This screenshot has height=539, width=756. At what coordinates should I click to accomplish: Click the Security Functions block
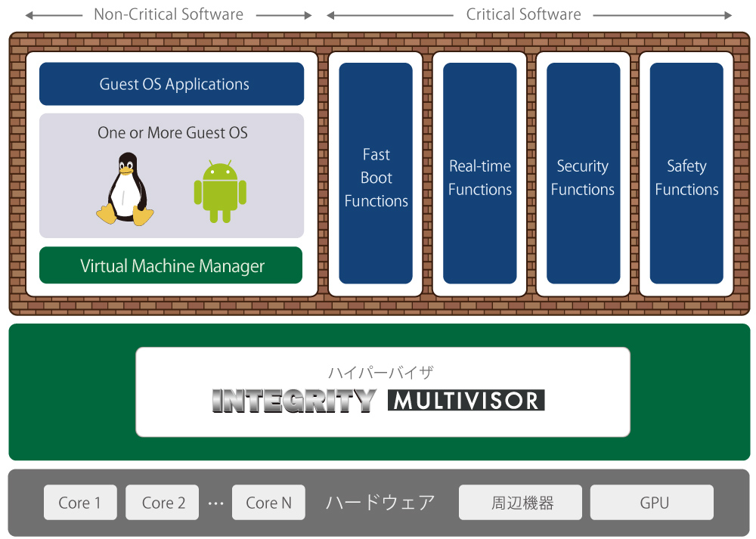pyautogui.click(x=584, y=173)
